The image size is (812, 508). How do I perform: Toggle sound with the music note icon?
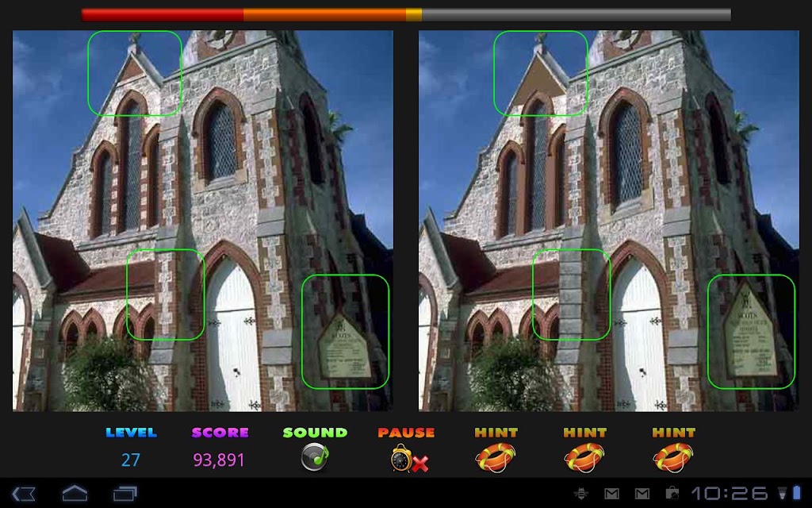316,457
